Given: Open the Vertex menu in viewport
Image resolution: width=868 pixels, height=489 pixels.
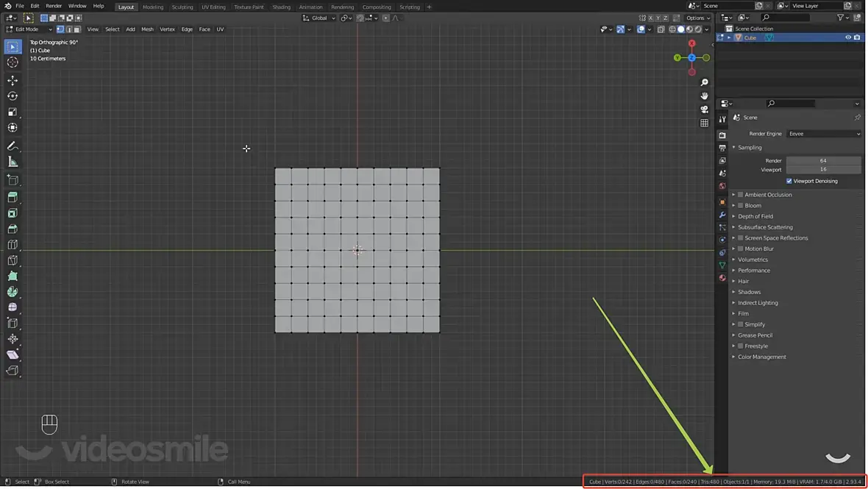Looking at the screenshot, I should pyautogui.click(x=167, y=29).
